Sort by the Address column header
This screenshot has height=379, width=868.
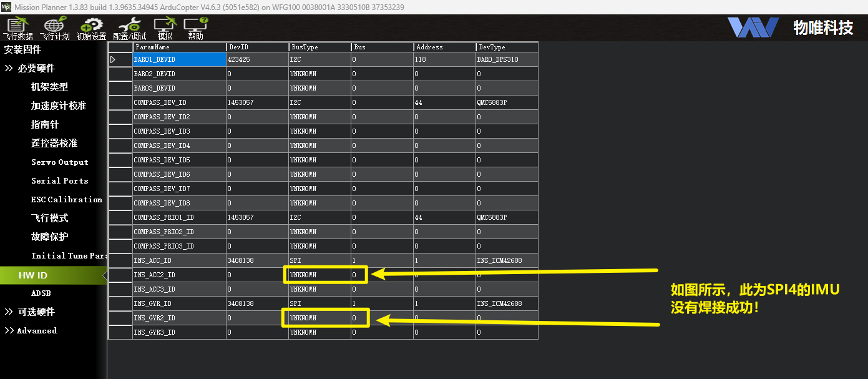tap(444, 47)
